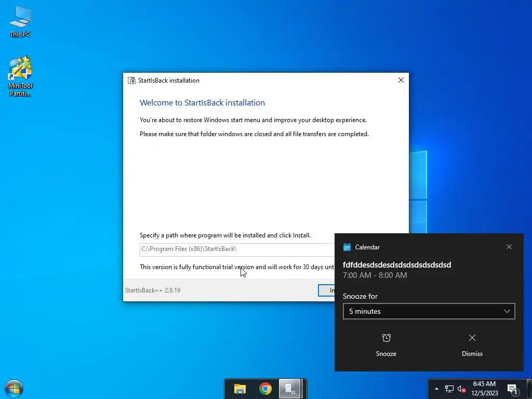532x399 pixels.
Task: Open the fdfddesdsdesdsdsdsdsdsdsdsd calendar event
Action: click(x=397, y=264)
